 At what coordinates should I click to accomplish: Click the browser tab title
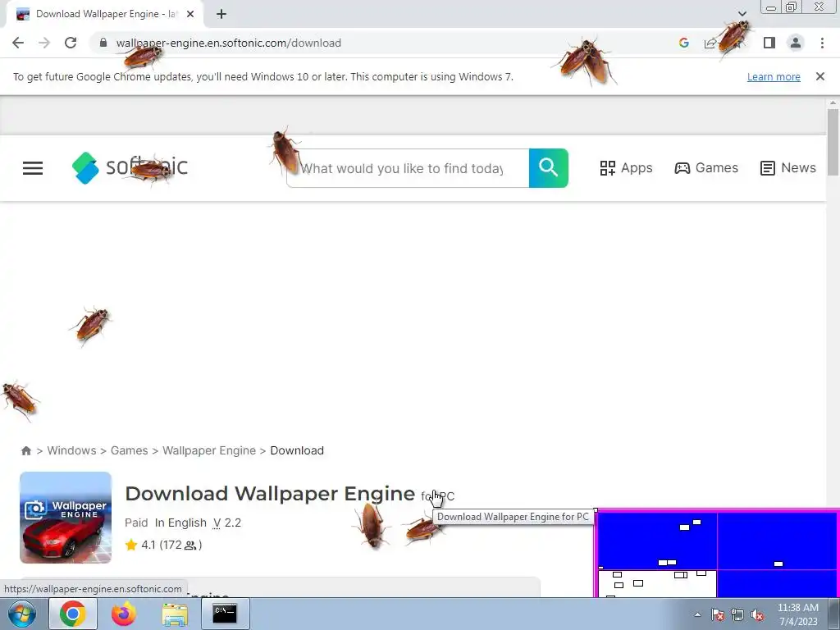pyautogui.click(x=106, y=14)
